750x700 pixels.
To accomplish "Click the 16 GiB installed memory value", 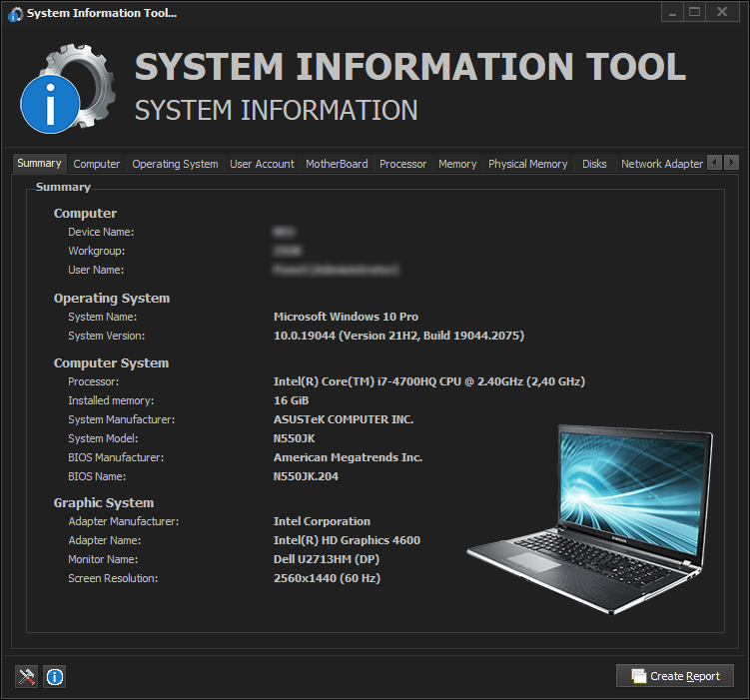I will pos(291,400).
